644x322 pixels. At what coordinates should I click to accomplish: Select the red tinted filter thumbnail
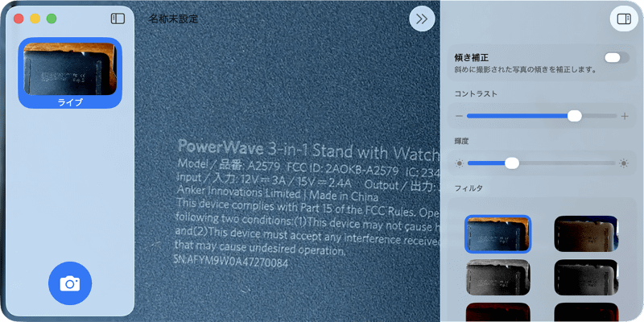[497, 312]
